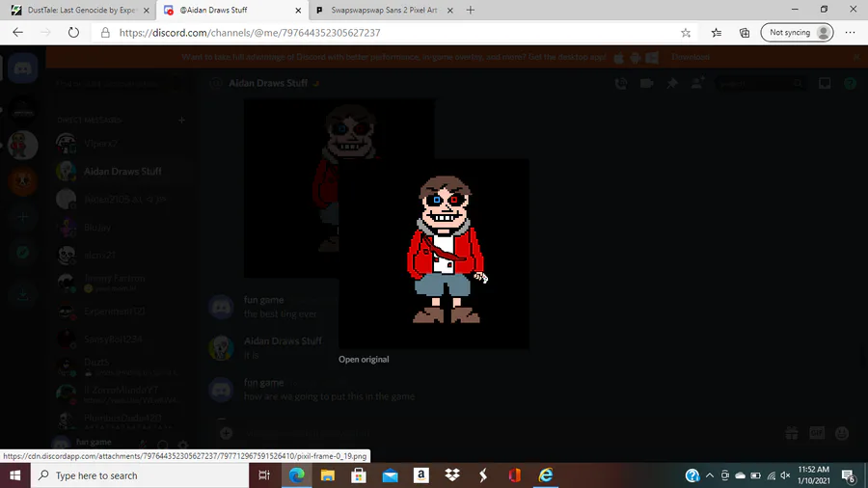The height and width of the screenshot is (488, 868).
Task: Open File Explorer on taskbar
Action: pos(328,475)
